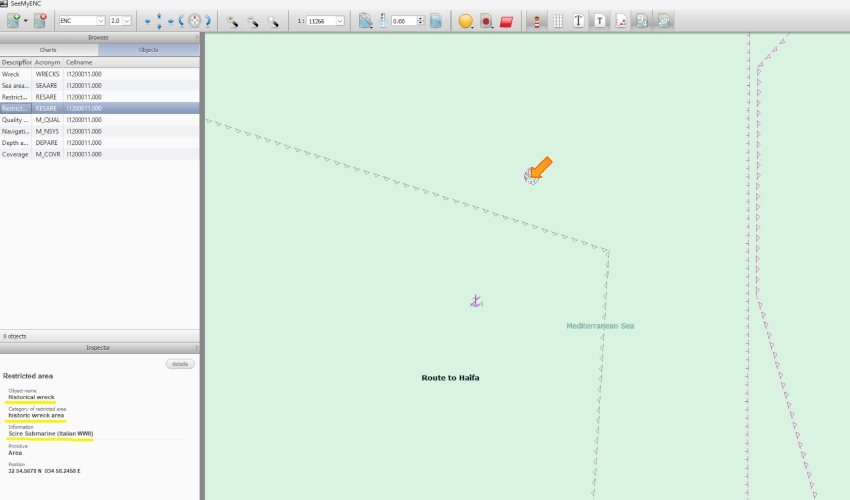Click the add chart icon with green plus
Image resolution: width=850 pixels, height=500 pixels.
[x=14, y=21]
